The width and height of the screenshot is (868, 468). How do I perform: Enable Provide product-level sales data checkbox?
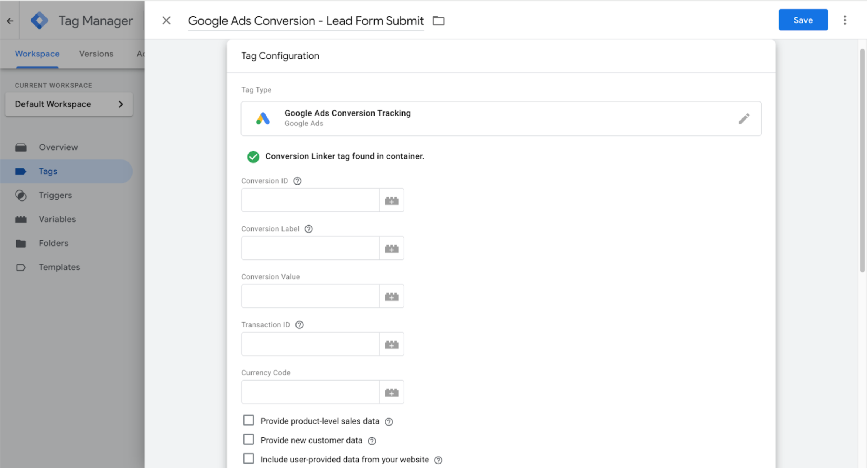(249, 420)
